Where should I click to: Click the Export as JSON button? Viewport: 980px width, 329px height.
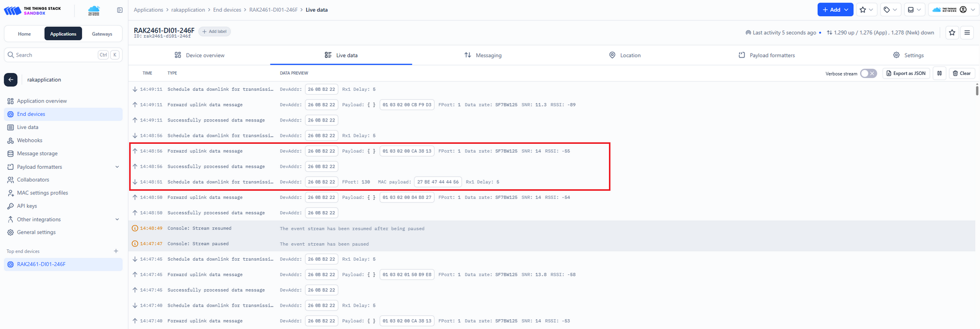click(x=905, y=73)
